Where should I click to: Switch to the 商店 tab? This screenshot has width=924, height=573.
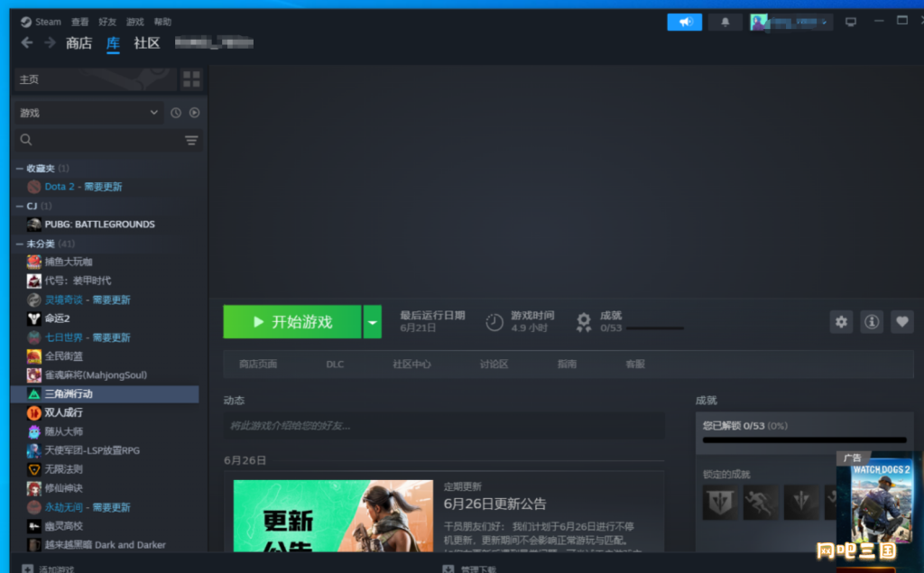pyautogui.click(x=79, y=43)
